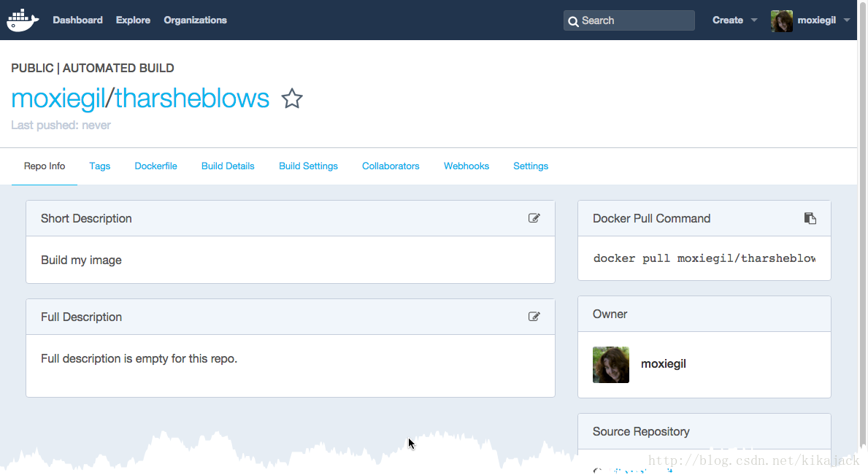The image size is (868, 475).
Task: Go to the Explore page
Action: 133,20
